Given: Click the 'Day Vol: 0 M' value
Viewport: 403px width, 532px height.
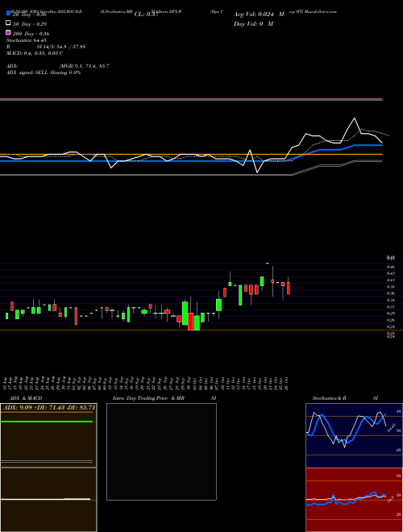Looking at the screenshot, I should point(253,23).
